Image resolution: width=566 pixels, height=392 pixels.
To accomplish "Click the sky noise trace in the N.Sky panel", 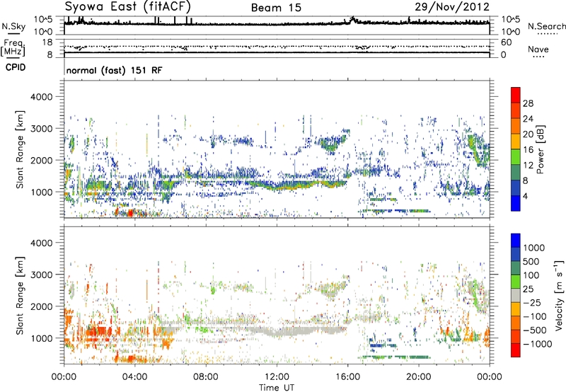I will pos(277,24).
